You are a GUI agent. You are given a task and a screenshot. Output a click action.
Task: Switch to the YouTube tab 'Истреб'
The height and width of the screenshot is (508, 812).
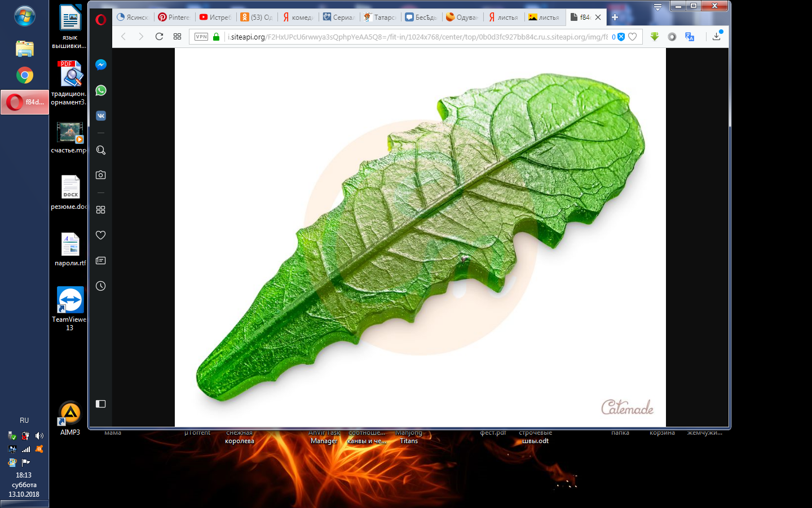[215, 17]
